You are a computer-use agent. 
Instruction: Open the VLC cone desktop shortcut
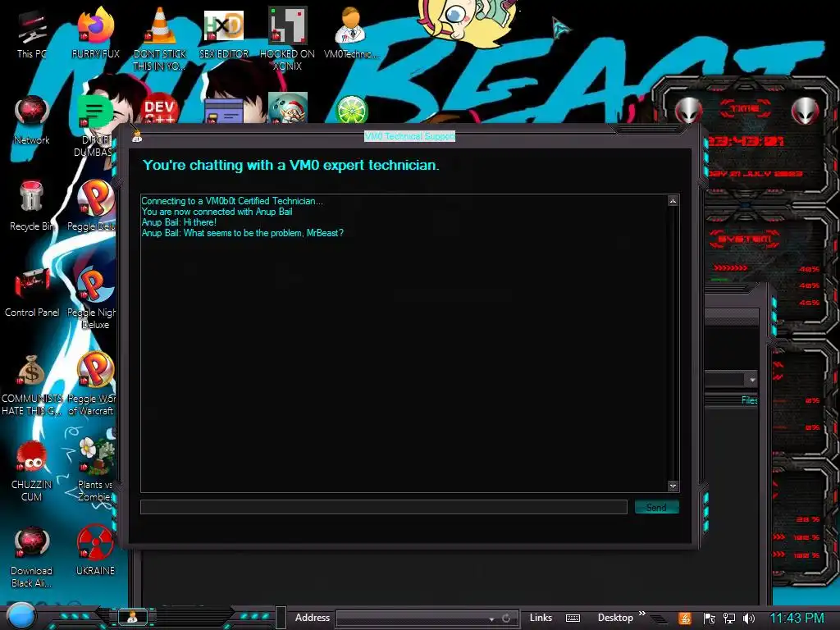point(160,39)
